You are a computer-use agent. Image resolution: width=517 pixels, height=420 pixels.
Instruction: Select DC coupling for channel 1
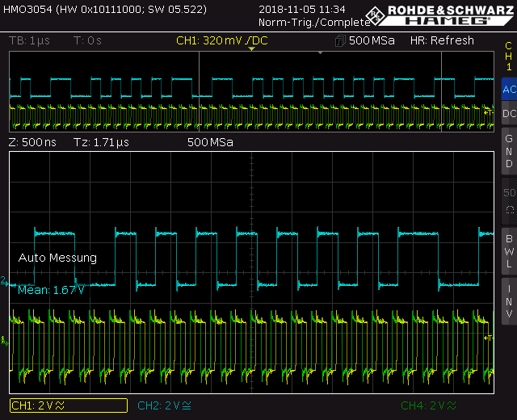[x=509, y=113]
